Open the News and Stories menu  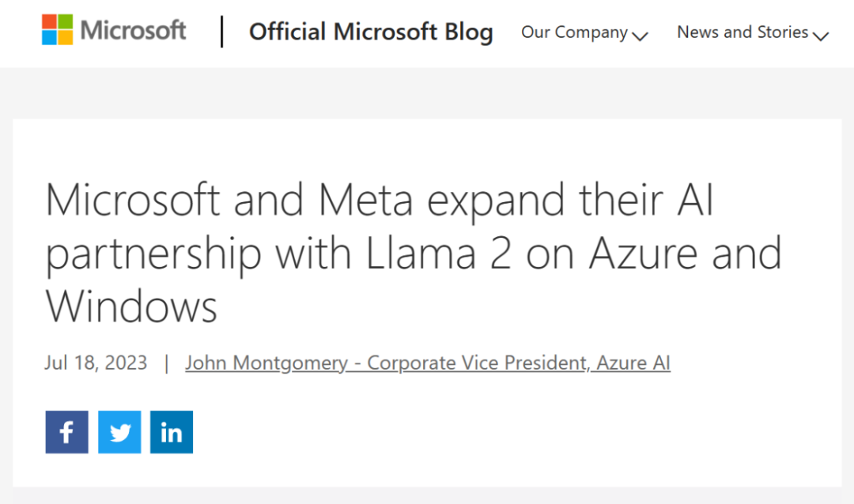click(743, 32)
